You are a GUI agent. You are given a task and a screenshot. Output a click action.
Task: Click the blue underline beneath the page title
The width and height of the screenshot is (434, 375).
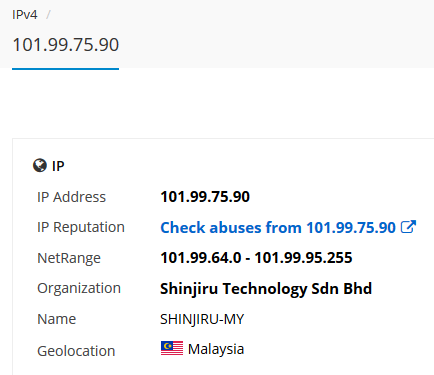coord(65,69)
